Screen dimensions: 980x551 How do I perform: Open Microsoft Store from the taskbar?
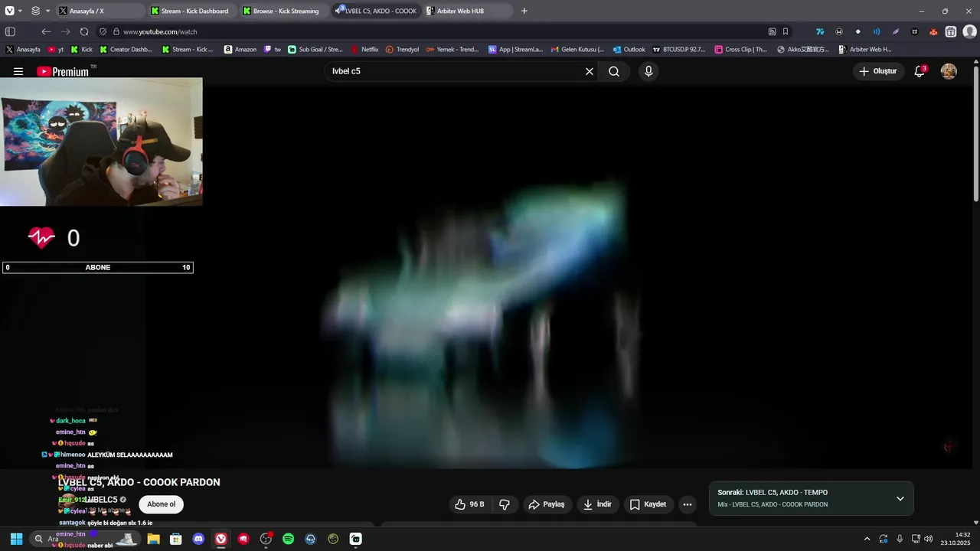coord(176,539)
